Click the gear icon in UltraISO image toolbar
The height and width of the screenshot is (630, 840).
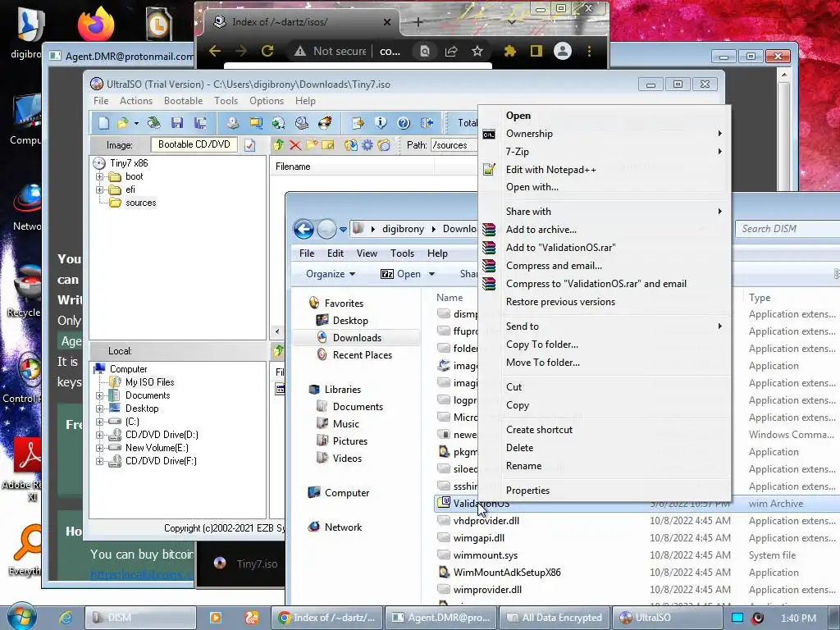pos(367,145)
